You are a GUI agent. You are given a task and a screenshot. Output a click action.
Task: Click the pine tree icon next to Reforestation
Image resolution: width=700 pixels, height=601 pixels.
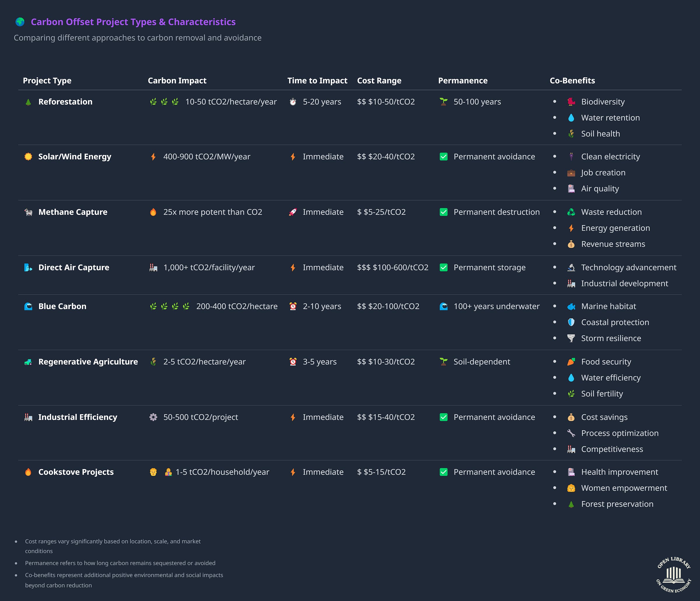[28, 102]
